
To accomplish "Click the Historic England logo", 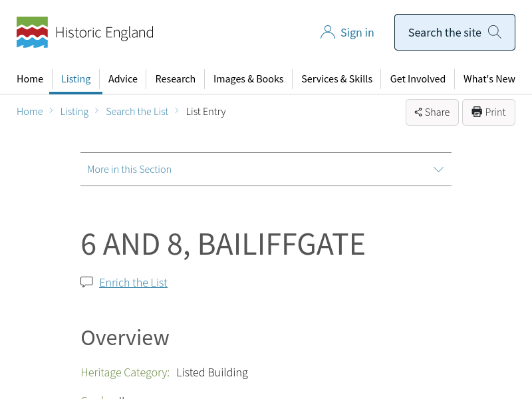I will [x=84, y=33].
